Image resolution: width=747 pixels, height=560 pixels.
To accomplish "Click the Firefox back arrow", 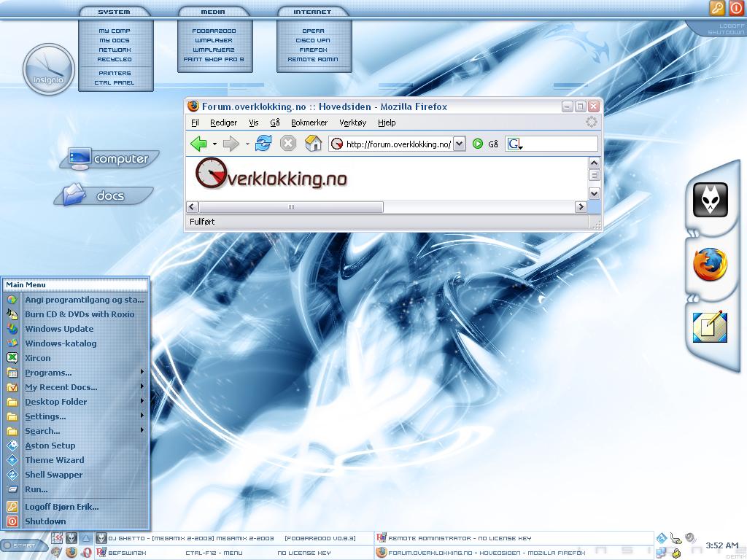I will click(x=198, y=144).
